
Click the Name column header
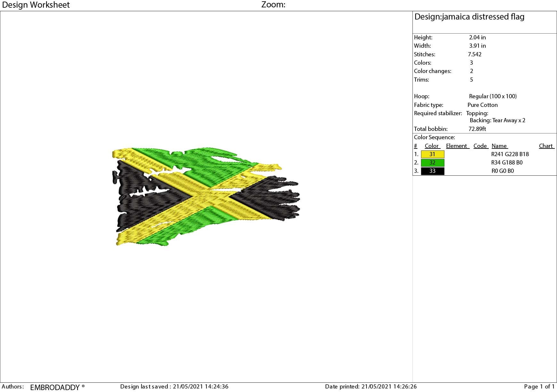click(500, 146)
